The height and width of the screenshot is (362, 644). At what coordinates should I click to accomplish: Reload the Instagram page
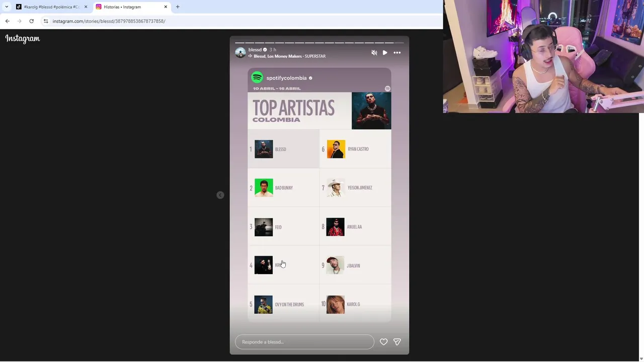[31, 21]
